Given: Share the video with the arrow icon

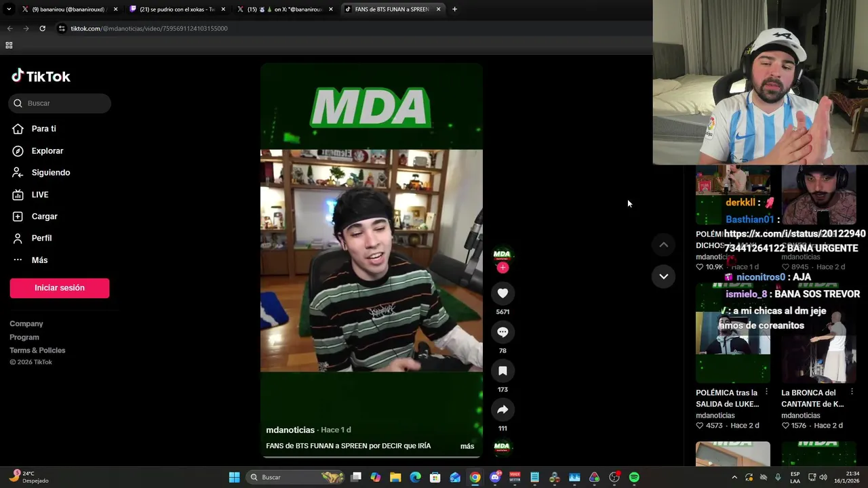Looking at the screenshot, I should click(502, 409).
